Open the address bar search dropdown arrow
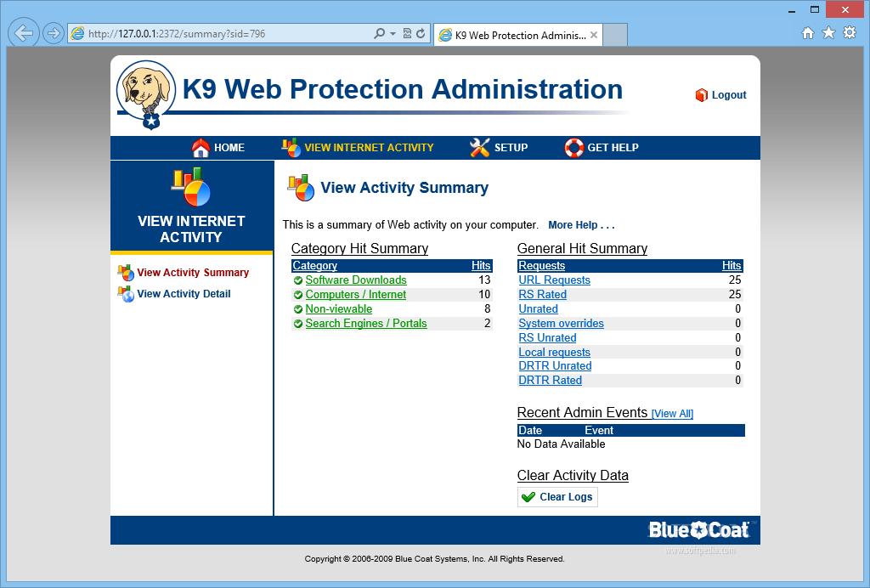Screen dimensions: 870x588 (393, 33)
